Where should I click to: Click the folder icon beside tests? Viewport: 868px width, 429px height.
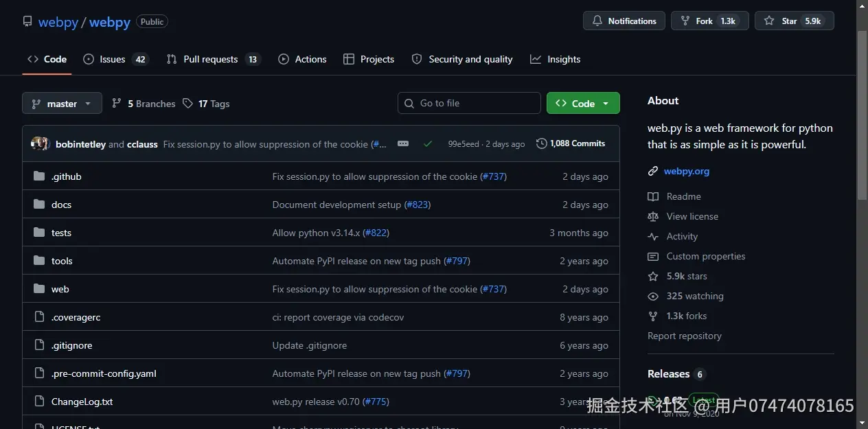point(39,233)
